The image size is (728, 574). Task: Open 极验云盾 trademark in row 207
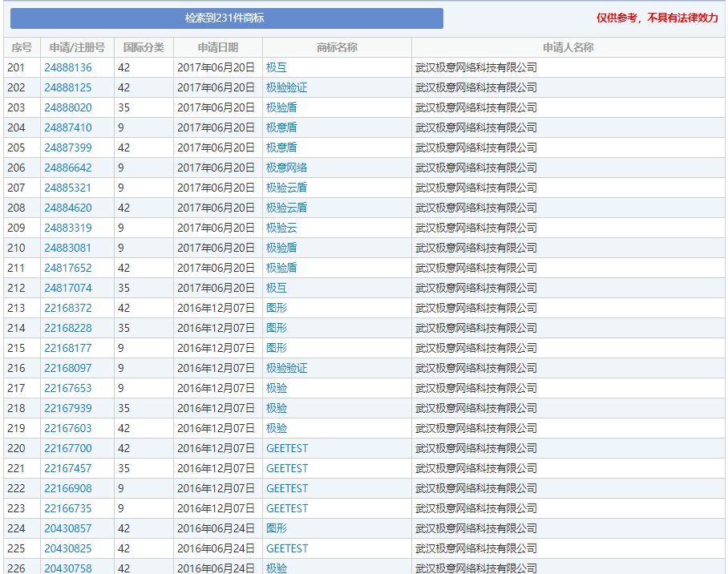click(286, 188)
